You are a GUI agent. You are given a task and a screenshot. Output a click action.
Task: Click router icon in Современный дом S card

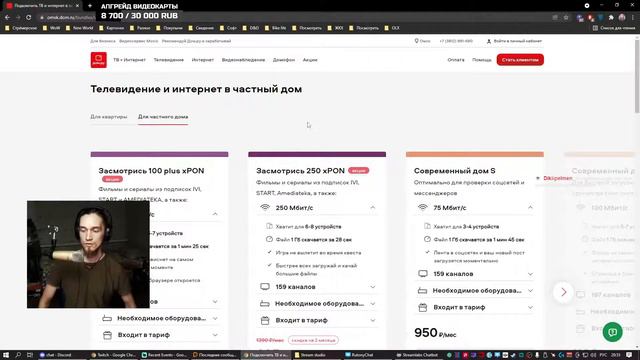tap(422, 290)
